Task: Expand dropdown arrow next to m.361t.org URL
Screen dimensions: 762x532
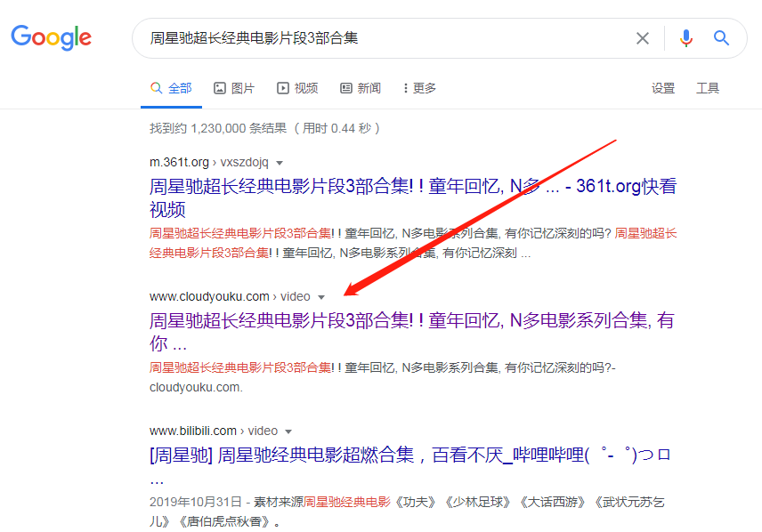Action: [280, 163]
